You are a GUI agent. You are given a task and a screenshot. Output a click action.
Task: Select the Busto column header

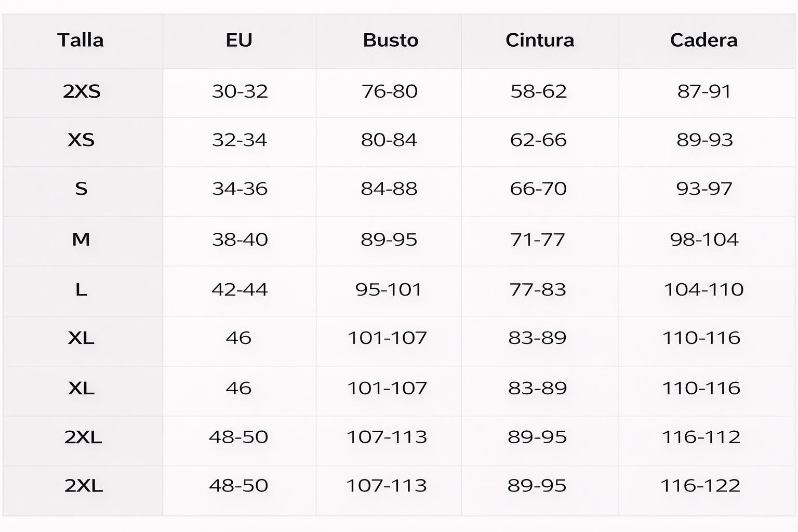[x=390, y=41]
